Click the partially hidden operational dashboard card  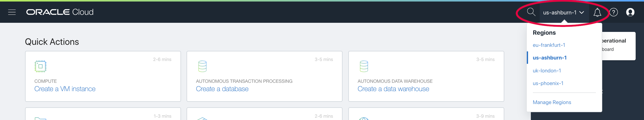click(x=618, y=46)
